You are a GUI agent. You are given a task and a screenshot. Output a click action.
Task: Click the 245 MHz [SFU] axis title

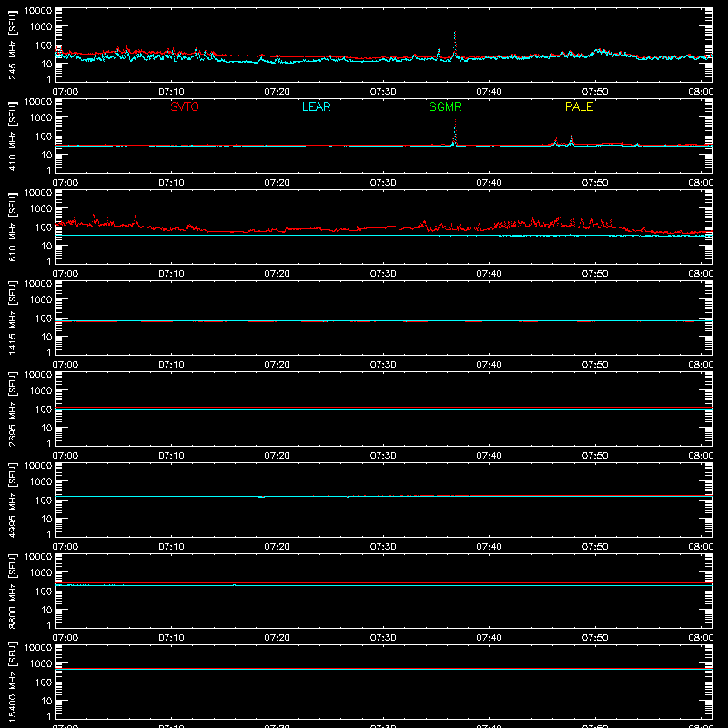tap(12, 45)
